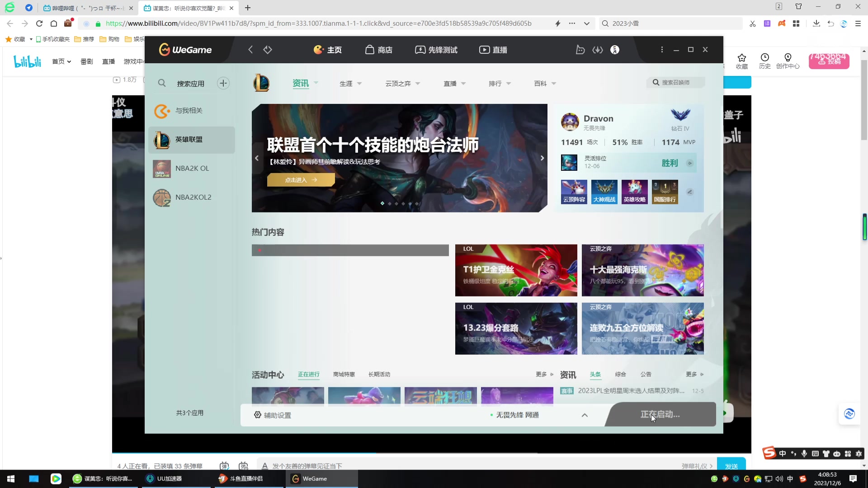Open WeGame home 主页 tab
This screenshot has width=868, height=488.
(328, 50)
